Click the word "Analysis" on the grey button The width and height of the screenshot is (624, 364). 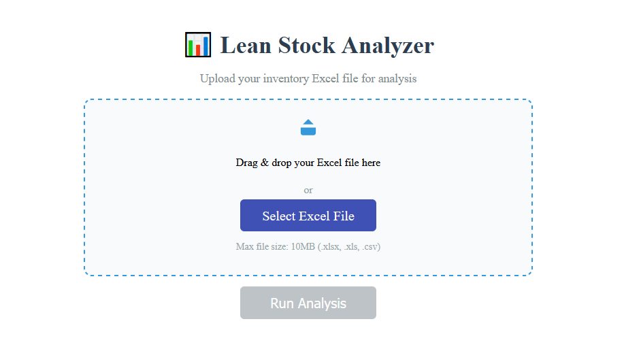coord(324,303)
